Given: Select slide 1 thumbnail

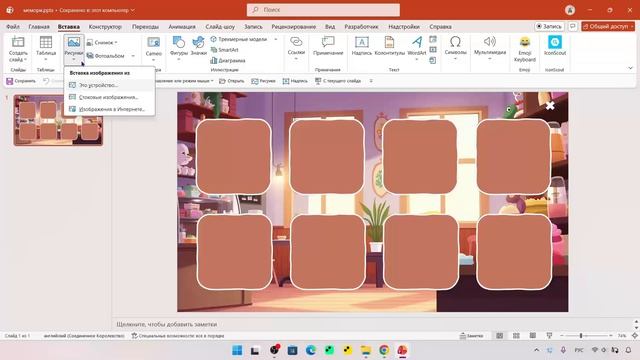Looking at the screenshot, I should [x=58, y=120].
